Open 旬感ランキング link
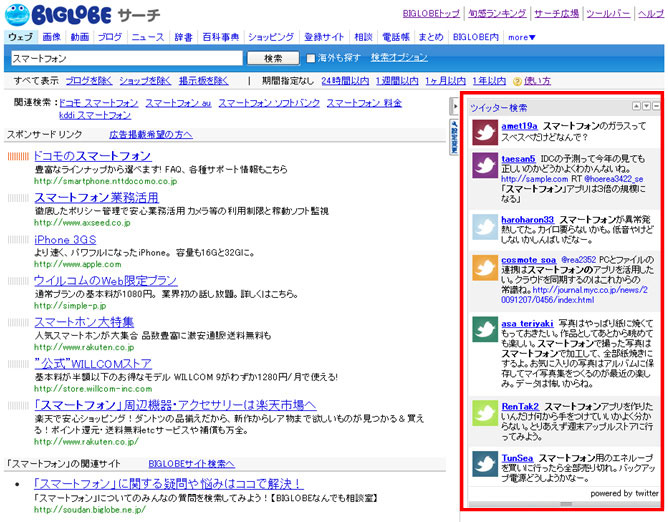 (x=497, y=14)
